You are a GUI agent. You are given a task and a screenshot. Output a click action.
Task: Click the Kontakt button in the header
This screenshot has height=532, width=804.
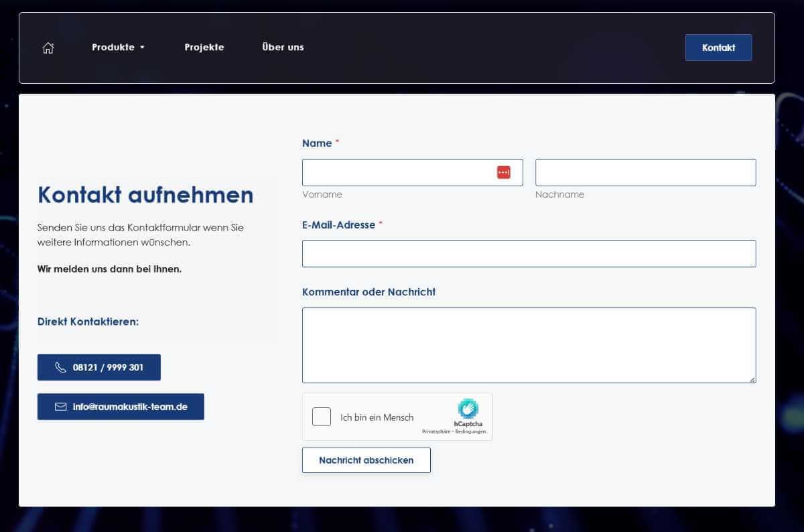(718, 48)
